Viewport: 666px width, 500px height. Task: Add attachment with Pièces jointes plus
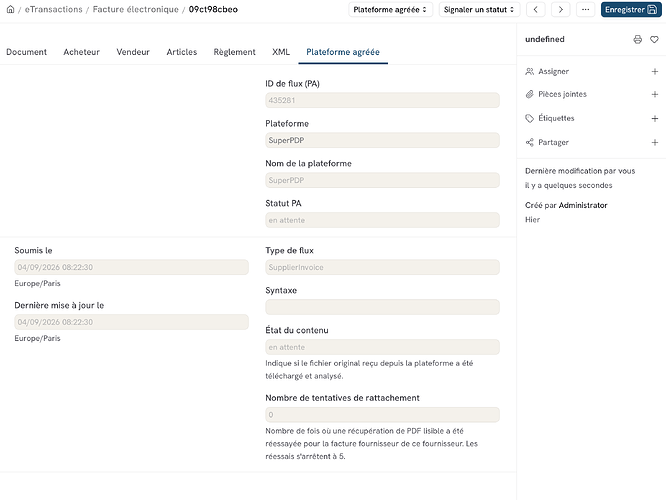pyautogui.click(x=655, y=94)
